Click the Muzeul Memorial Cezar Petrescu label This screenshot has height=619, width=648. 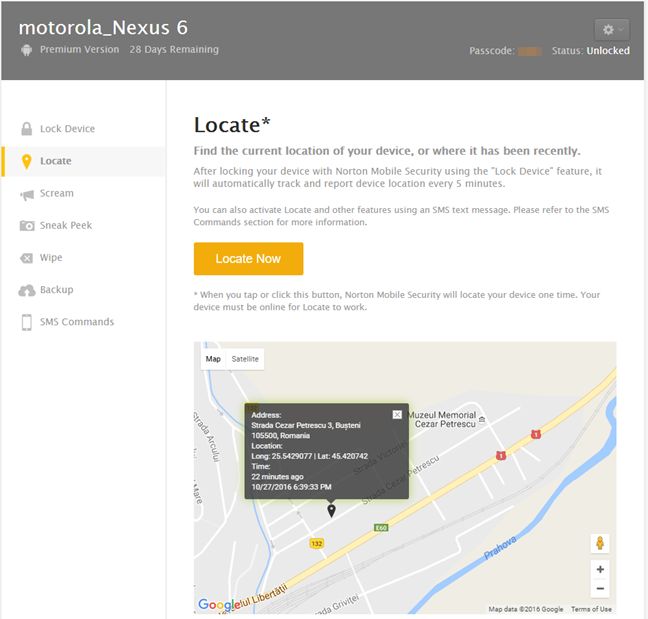(x=442, y=419)
